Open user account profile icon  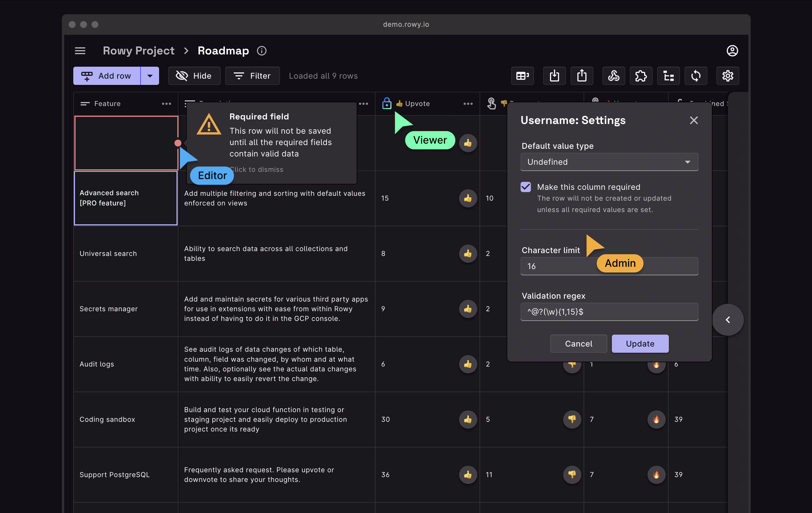click(x=732, y=50)
